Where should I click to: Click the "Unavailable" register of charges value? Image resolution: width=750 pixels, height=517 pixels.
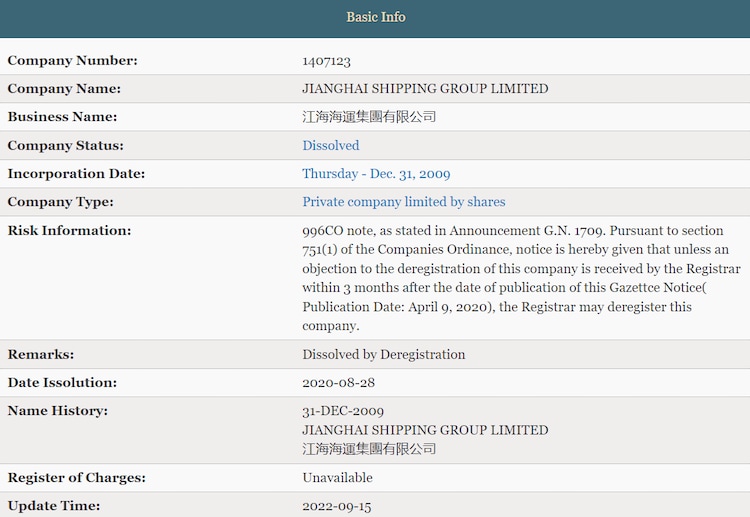pos(337,477)
